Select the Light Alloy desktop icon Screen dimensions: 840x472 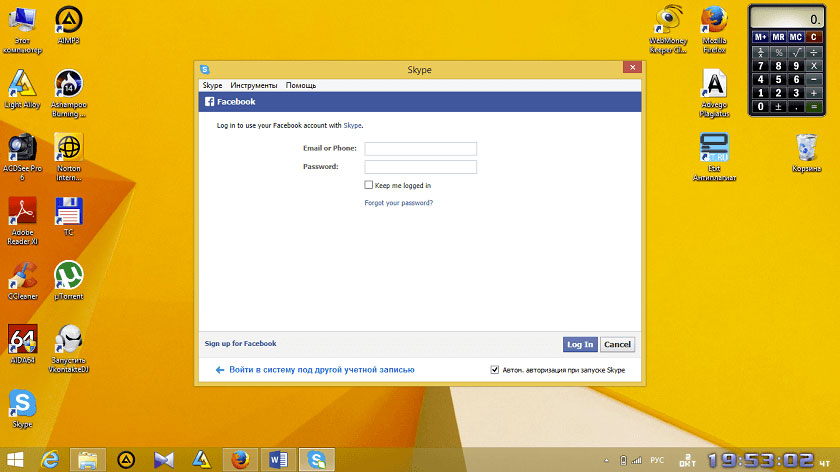[22, 89]
